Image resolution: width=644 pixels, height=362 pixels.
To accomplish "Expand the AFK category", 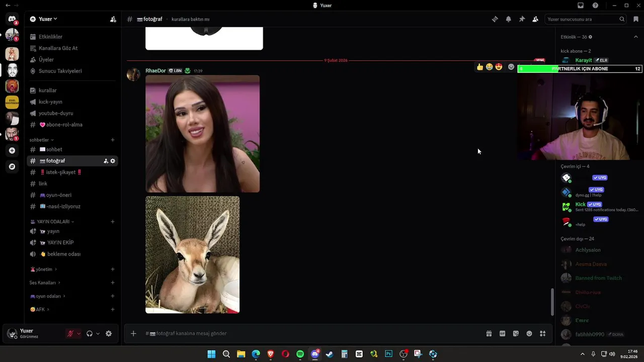I will (x=39, y=309).
